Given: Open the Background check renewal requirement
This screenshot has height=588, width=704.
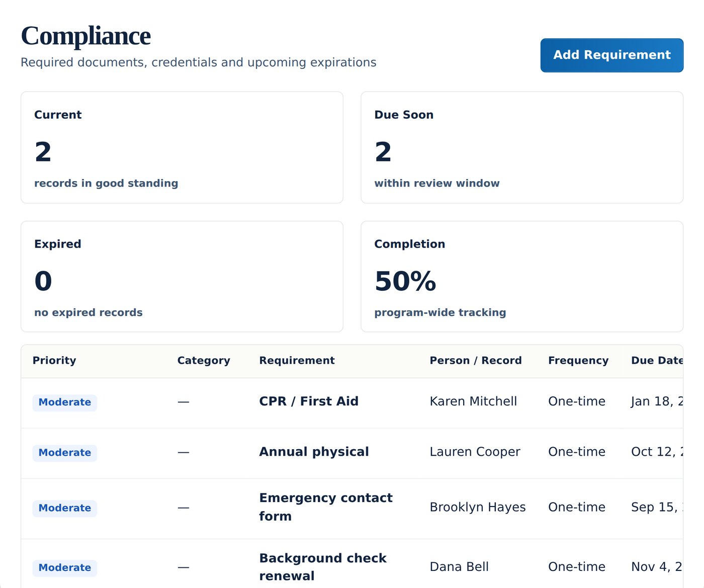Looking at the screenshot, I should coord(323,567).
